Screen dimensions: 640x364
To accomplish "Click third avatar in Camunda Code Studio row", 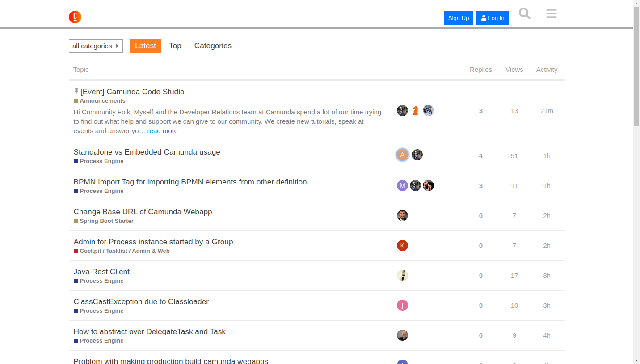I will [428, 111].
